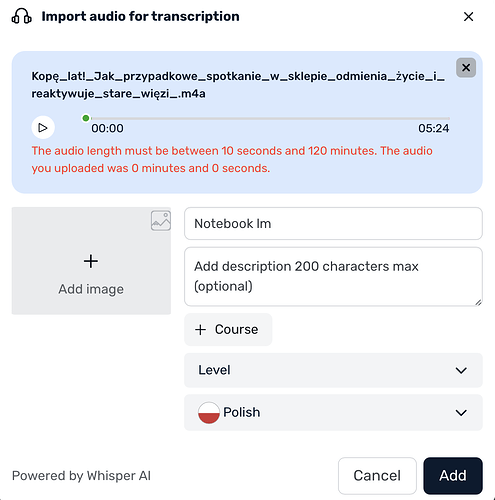The image size is (495, 500).
Task: Click the Add image upload area
Action: (91, 261)
